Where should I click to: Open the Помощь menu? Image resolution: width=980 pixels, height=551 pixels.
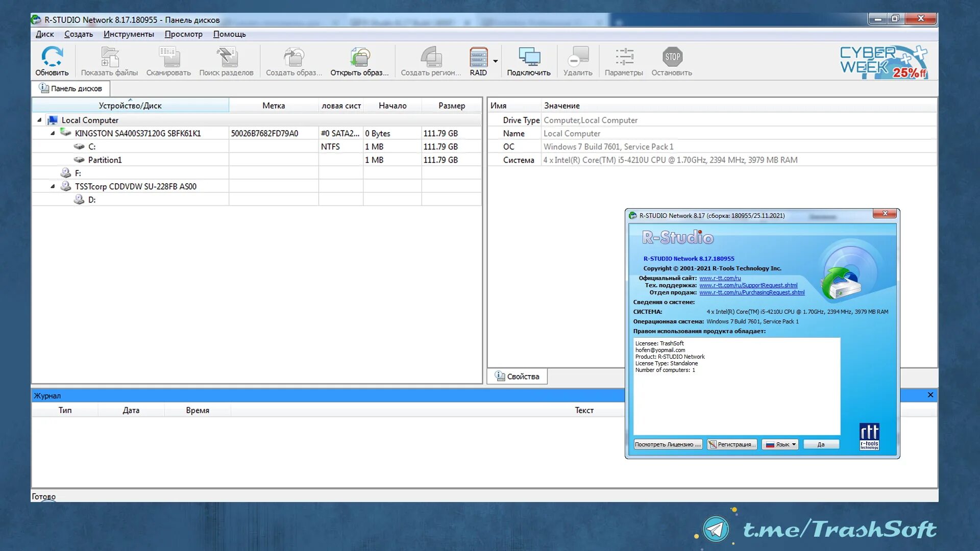230,34
